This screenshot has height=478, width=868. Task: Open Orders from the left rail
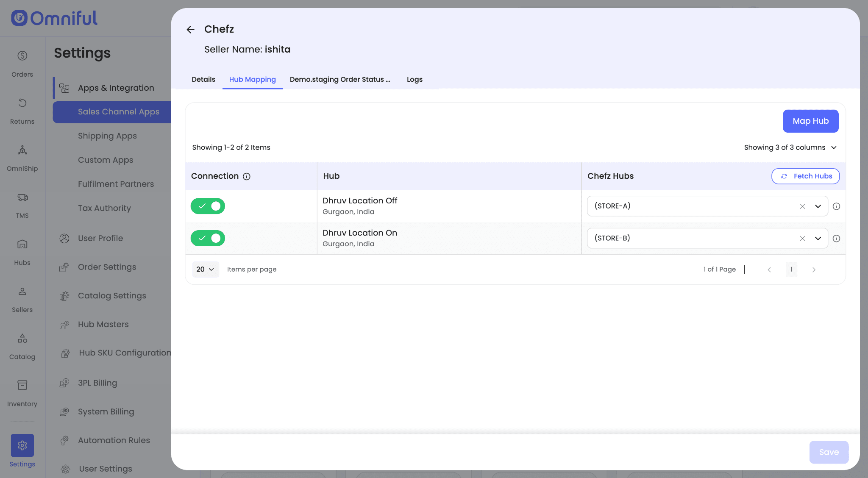pyautogui.click(x=22, y=64)
